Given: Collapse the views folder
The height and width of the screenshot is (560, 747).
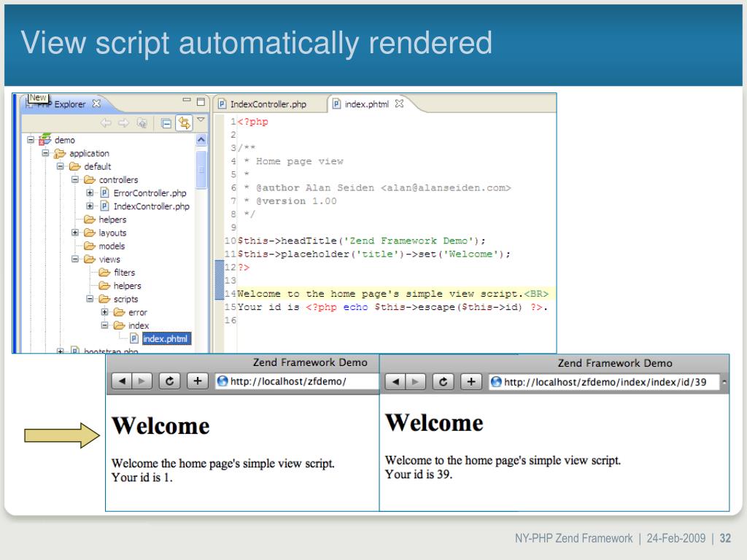Looking at the screenshot, I should [75, 259].
